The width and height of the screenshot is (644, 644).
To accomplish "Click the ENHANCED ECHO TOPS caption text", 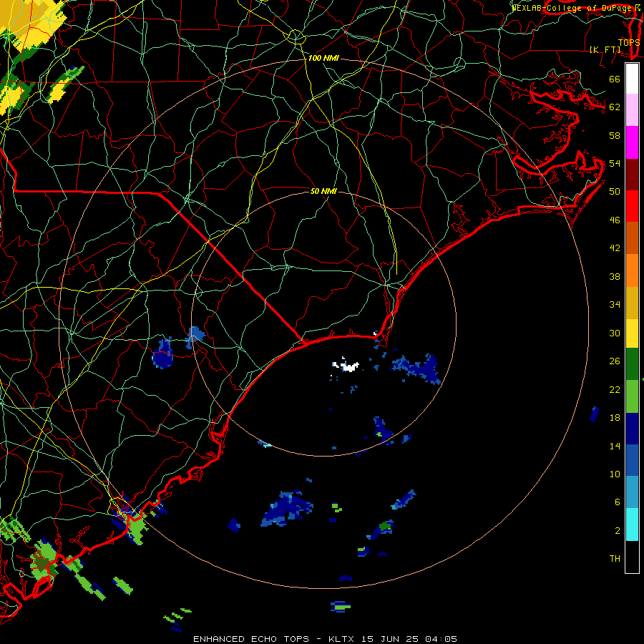I will coord(251,639).
